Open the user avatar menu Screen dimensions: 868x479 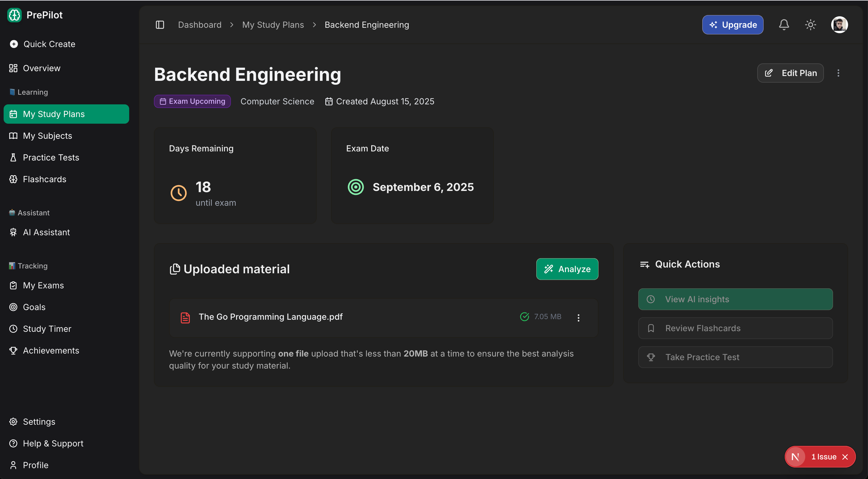[x=839, y=25]
